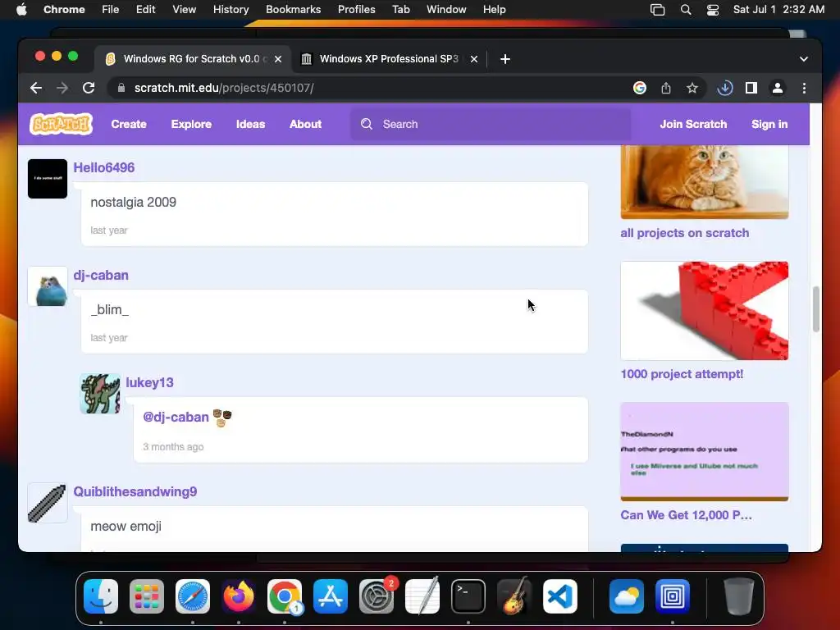This screenshot has width=840, height=630.
Task: Open Chrome downloads icon
Action: pyautogui.click(x=725, y=88)
